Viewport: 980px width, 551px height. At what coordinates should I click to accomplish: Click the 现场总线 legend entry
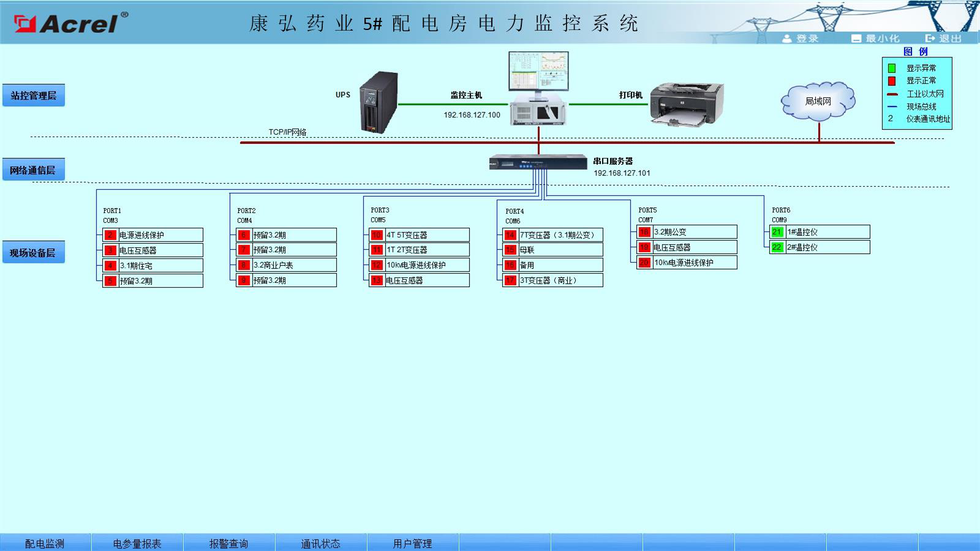tap(921, 107)
